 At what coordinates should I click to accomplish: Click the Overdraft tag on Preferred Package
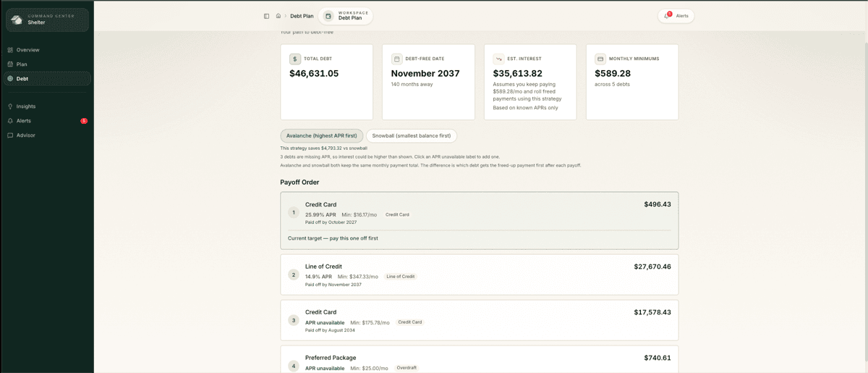click(407, 368)
